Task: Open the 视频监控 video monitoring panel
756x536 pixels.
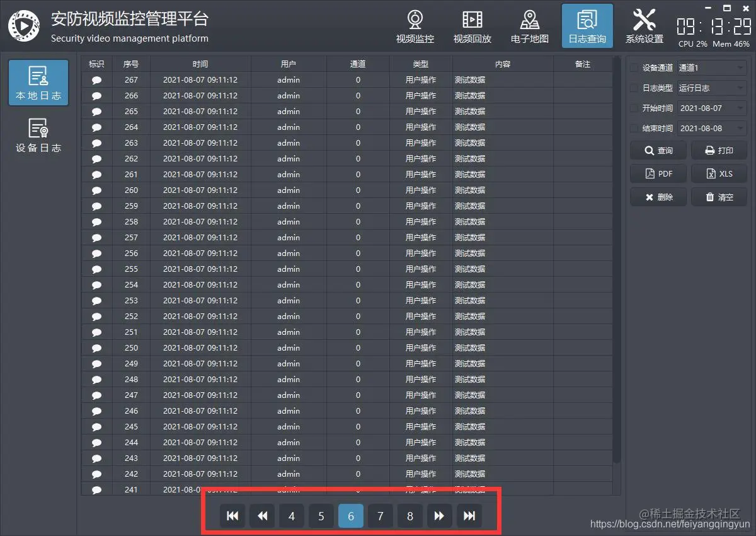Action: click(x=415, y=26)
